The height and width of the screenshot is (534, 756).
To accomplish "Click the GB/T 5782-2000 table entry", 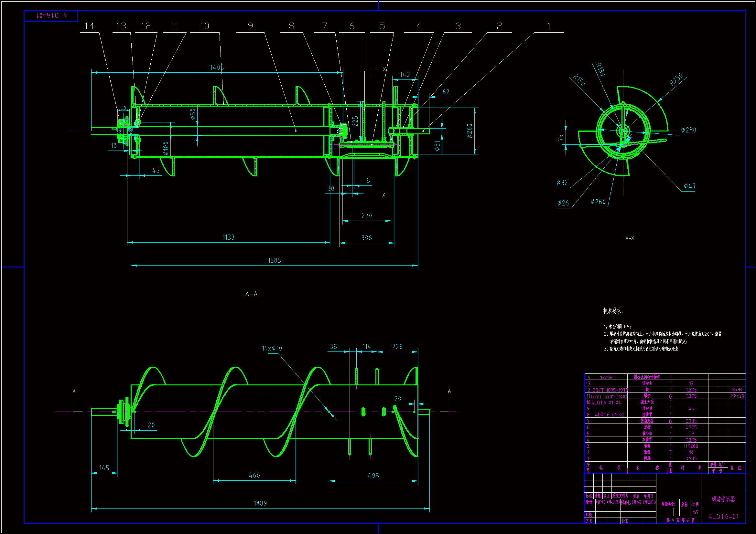I will (610, 396).
